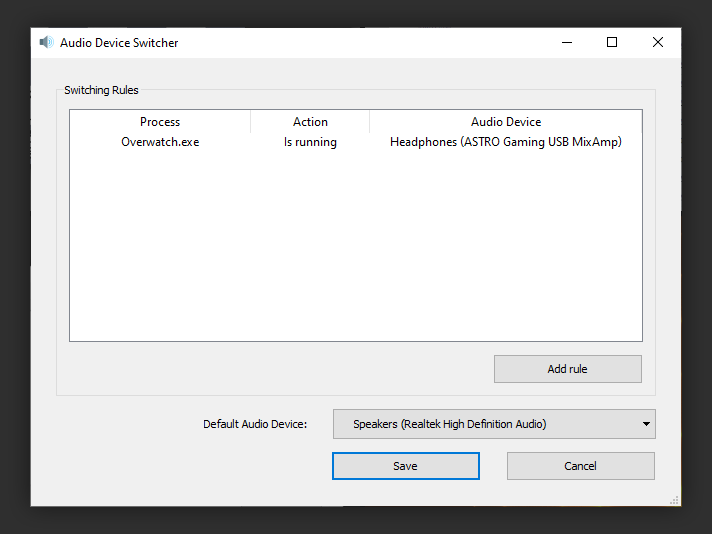The width and height of the screenshot is (712, 534).
Task: Click the Add rule button
Action: click(x=568, y=369)
